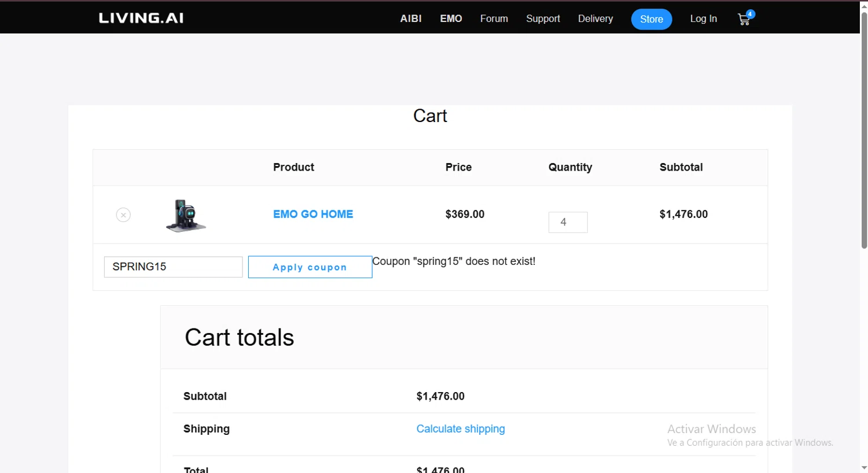Viewport: 868px width, 473px height.
Task: Open the AIBI menu item
Action: click(x=411, y=19)
